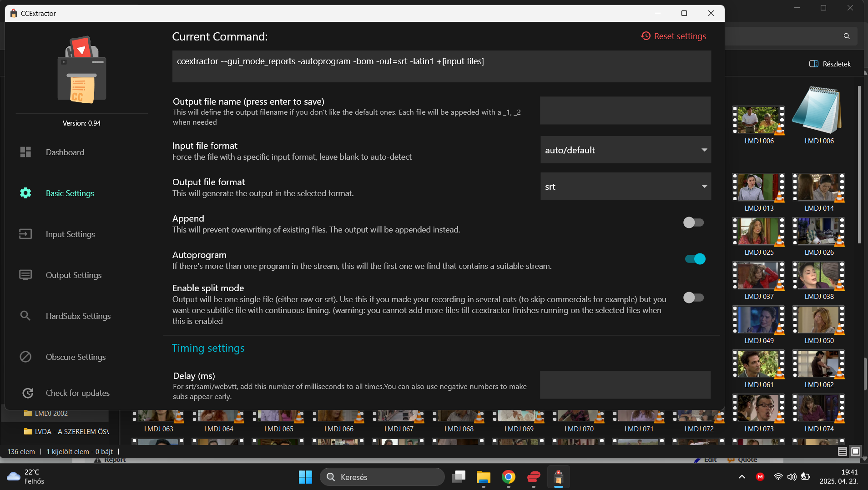The image size is (868, 490).
Task: Click Check for updates
Action: 78,393
